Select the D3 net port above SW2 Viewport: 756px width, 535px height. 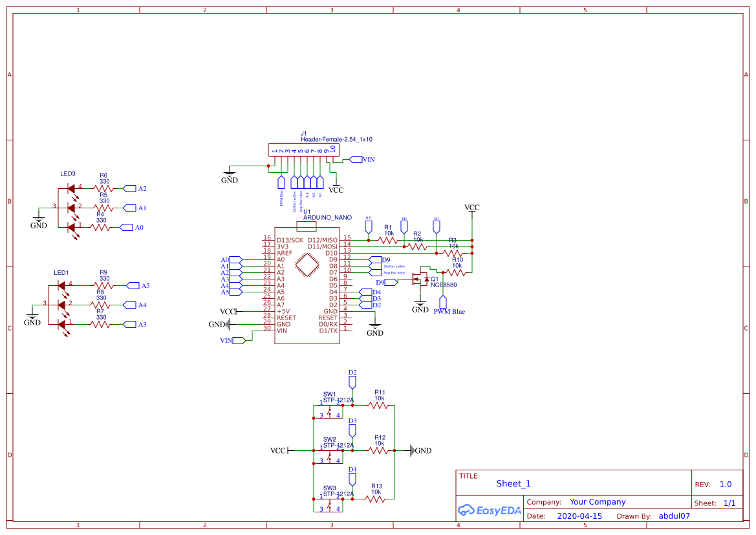click(x=352, y=431)
